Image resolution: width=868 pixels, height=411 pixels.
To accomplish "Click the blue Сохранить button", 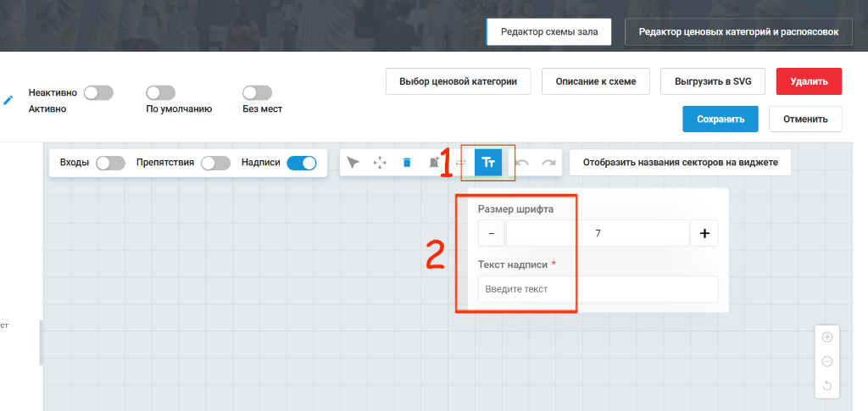I will click(x=721, y=119).
